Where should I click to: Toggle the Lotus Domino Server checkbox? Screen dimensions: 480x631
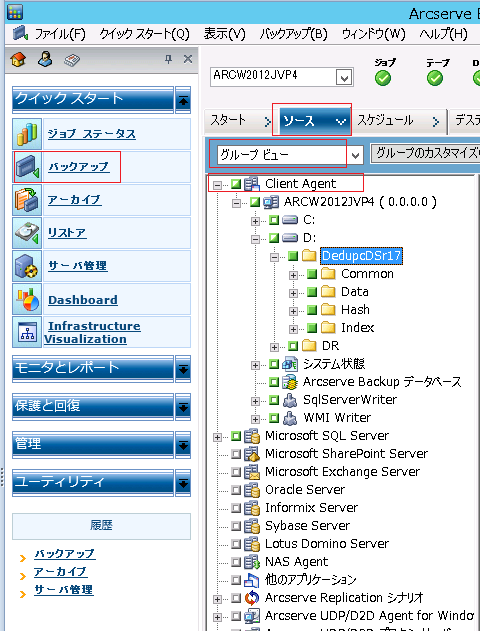[x=236, y=544]
